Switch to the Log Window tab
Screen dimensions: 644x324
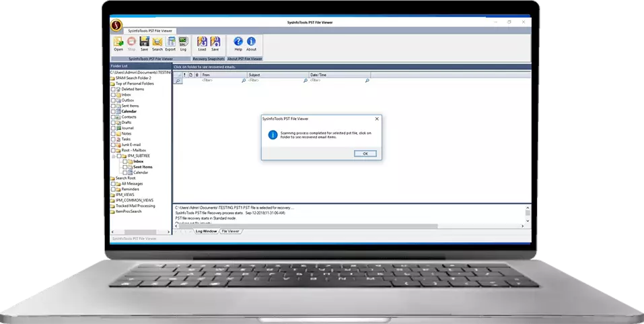[206, 232]
